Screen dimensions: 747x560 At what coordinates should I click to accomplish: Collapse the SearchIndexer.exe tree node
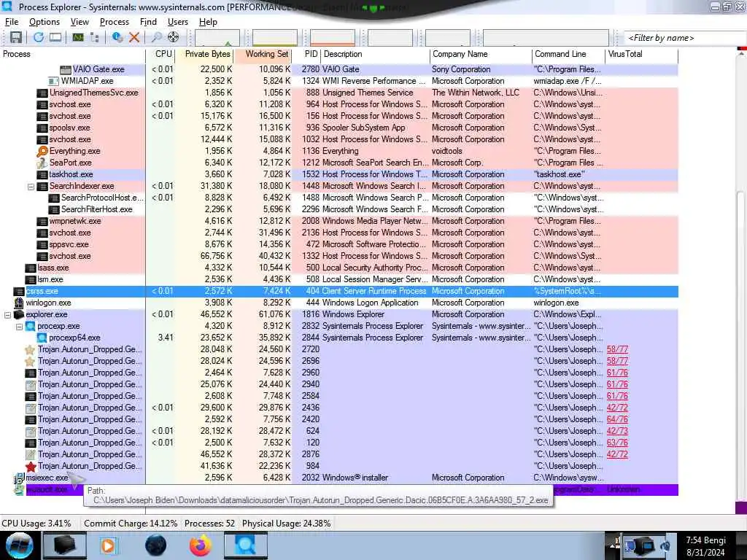[31, 186]
